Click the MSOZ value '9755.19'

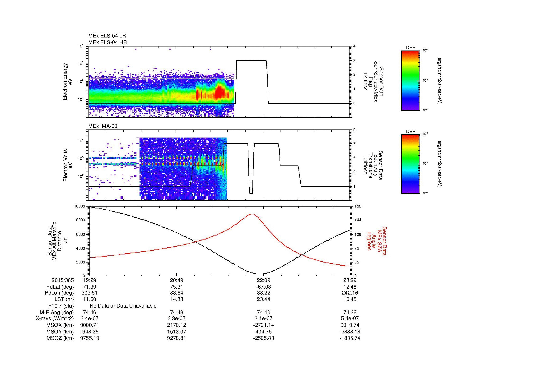(90, 338)
